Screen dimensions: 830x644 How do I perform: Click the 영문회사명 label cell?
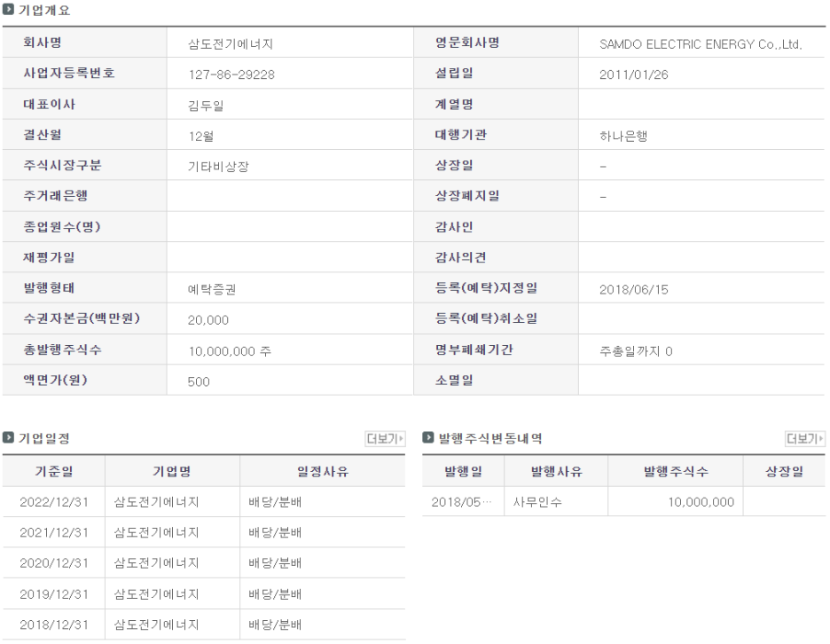pos(496,43)
